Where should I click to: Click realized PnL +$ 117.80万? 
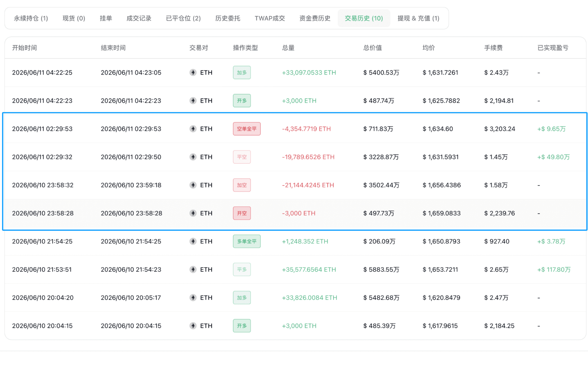point(554,269)
